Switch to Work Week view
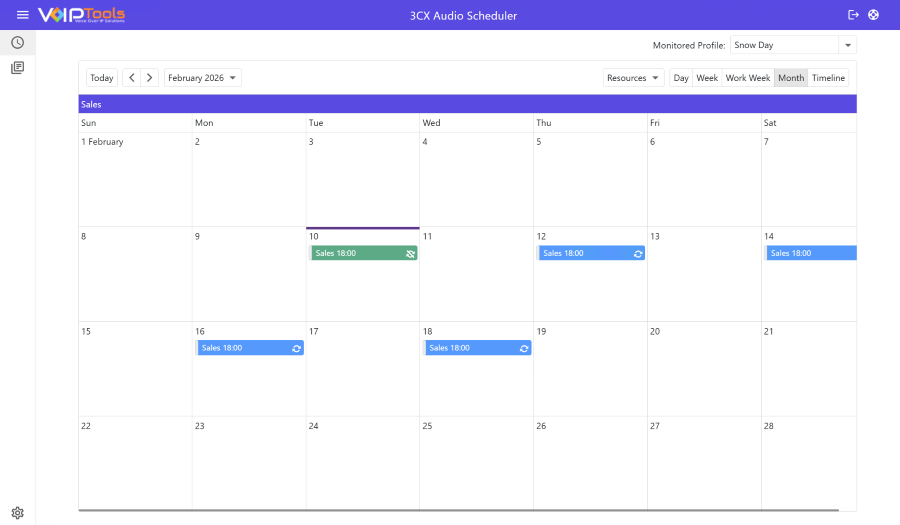Viewport: 900px width, 525px height. point(747,78)
